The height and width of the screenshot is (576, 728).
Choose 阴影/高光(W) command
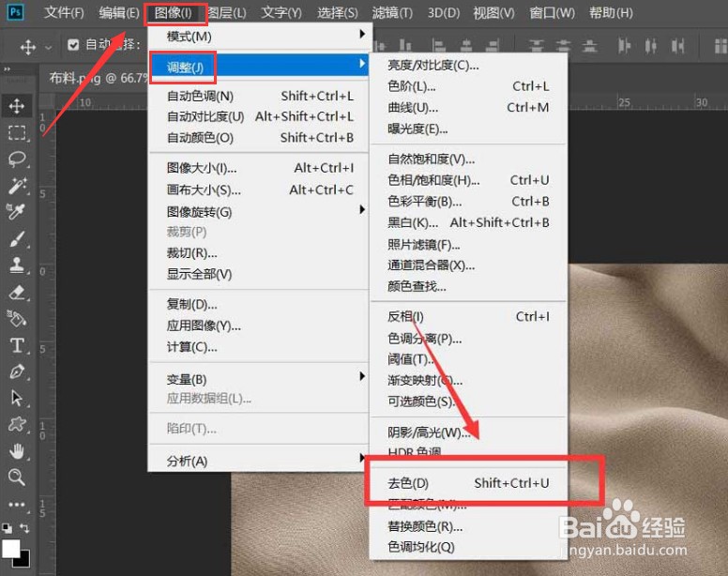[468, 432]
